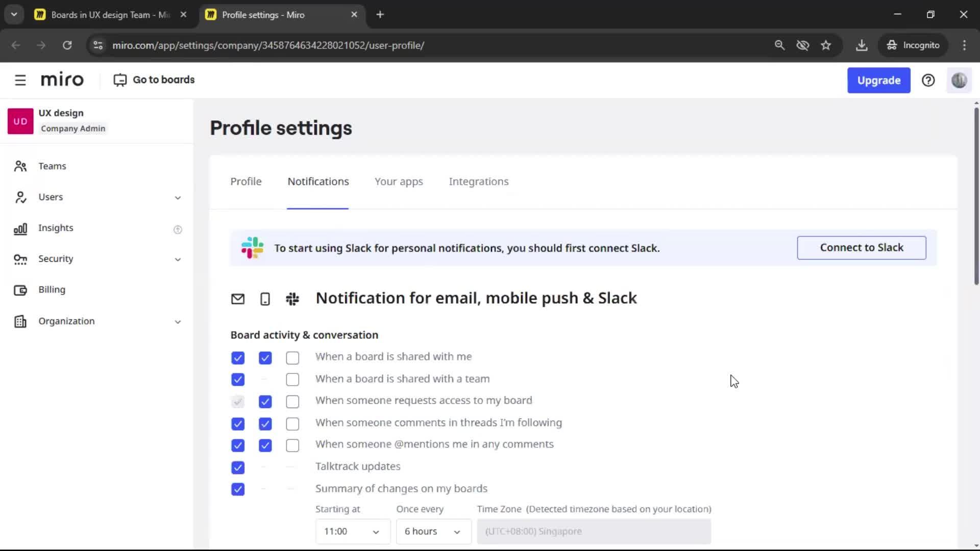Click the Billing wallet icon
The width and height of the screenshot is (980, 551).
tap(20, 290)
